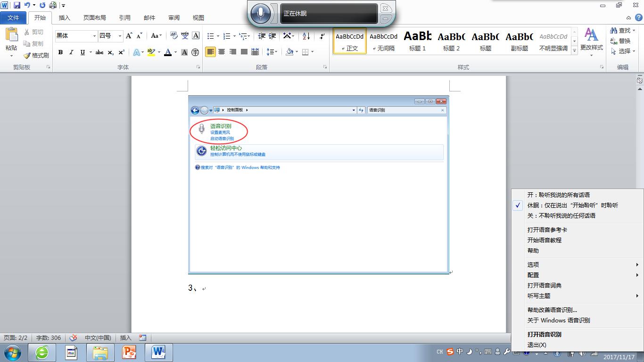The width and height of the screenshot is (644, 362).
Task: Click the 替换 Replace button
Action: point(620,41)
